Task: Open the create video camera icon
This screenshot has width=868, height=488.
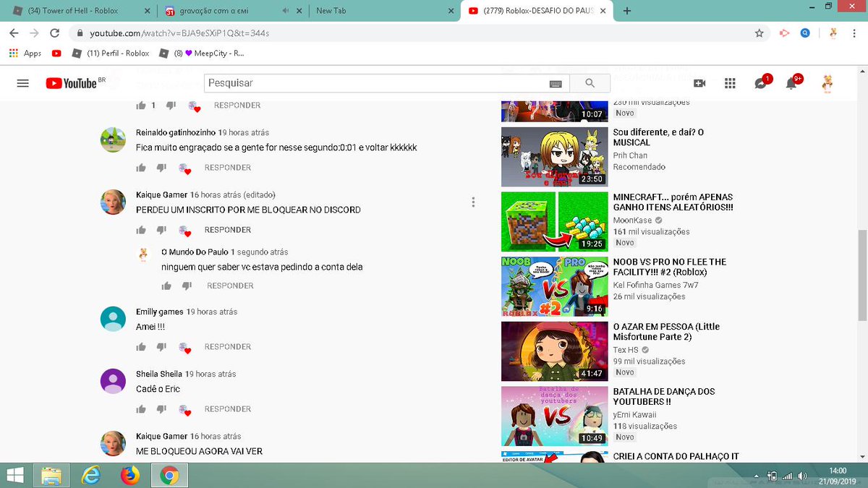Action: point(699,83)
